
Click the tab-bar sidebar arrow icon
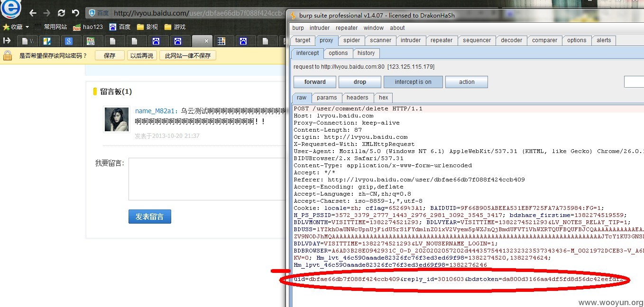click(7, 41)
